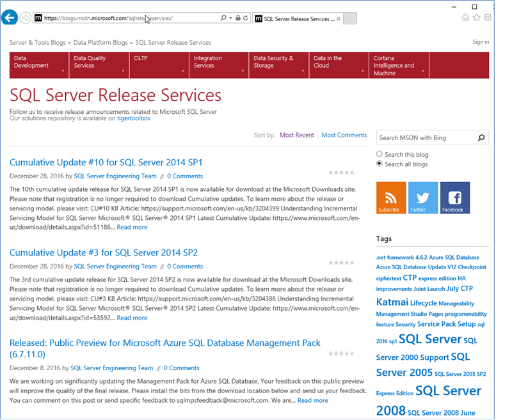512x420 pixels.
Task: Click the SQL Server Release Services breadcrumb
Action: (173, 42)
